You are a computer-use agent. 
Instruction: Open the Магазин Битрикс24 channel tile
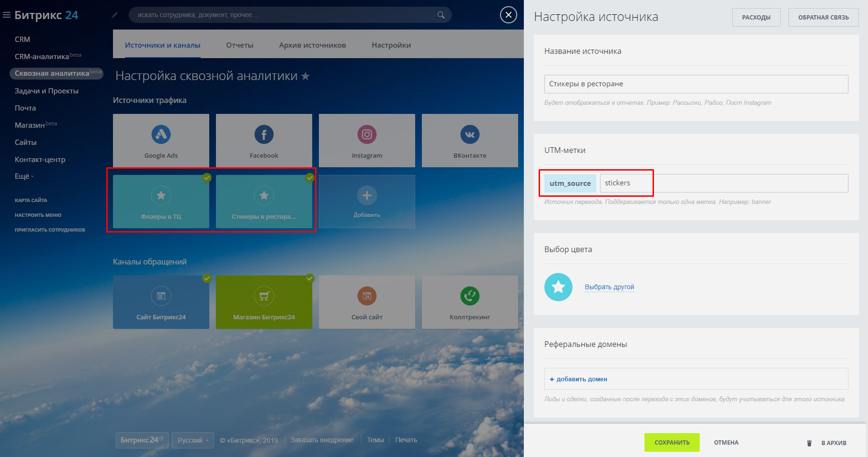point(264,302)
